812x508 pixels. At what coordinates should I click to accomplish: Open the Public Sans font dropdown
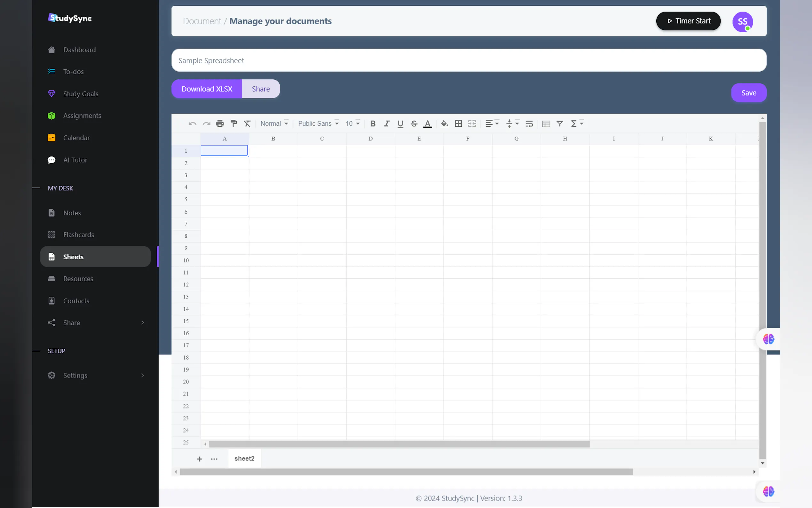318,123
